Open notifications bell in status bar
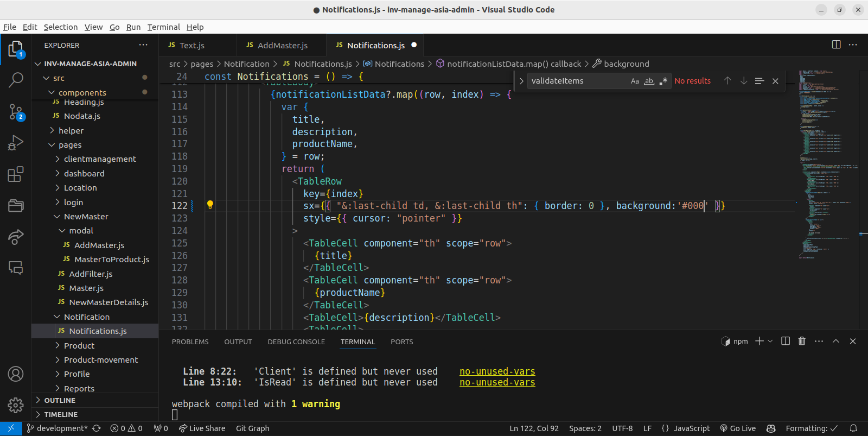 coord(853,428)
